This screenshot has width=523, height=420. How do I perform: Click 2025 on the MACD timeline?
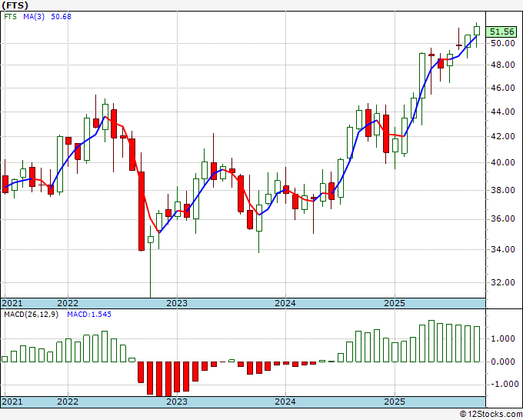pyautogui.click(x=395, y=402)
